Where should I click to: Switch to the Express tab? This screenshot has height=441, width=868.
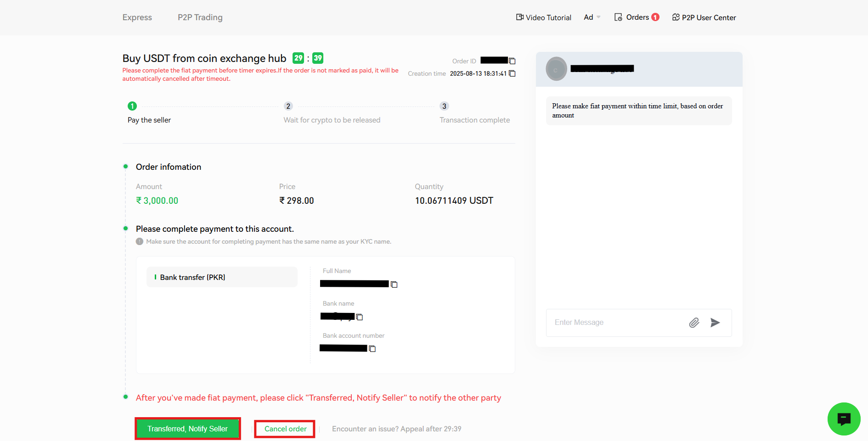tap(137, 17)
